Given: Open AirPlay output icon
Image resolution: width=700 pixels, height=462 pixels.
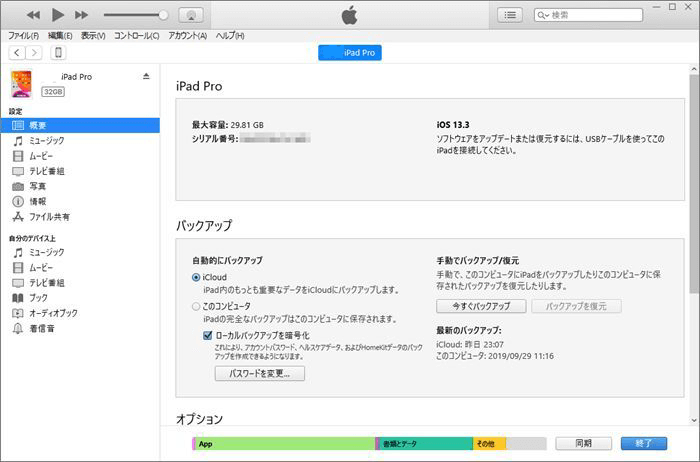Looking at the screenshot, I should click(x=192, y=15).
